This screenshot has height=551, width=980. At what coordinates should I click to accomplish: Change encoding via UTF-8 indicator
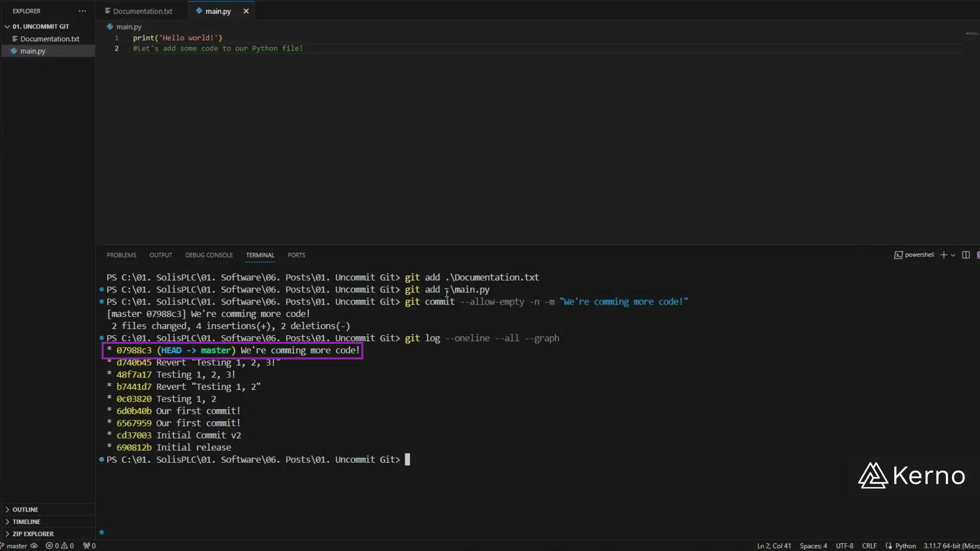pyautogui.click(x=844, y=546)
